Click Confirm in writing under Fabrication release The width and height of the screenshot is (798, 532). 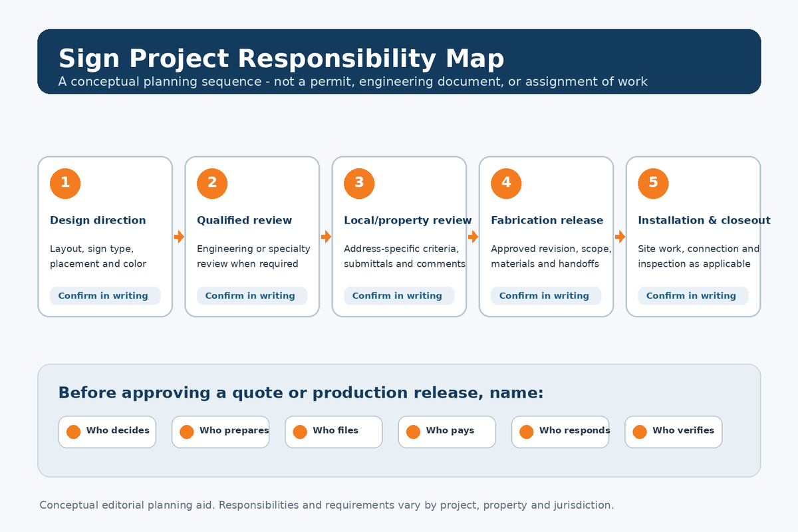click(x=546, y=296)
